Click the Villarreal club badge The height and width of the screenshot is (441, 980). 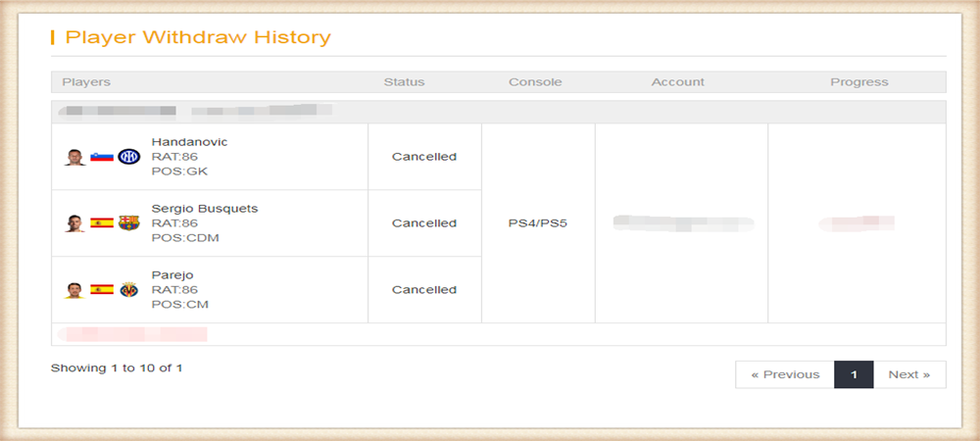point(129,290)
